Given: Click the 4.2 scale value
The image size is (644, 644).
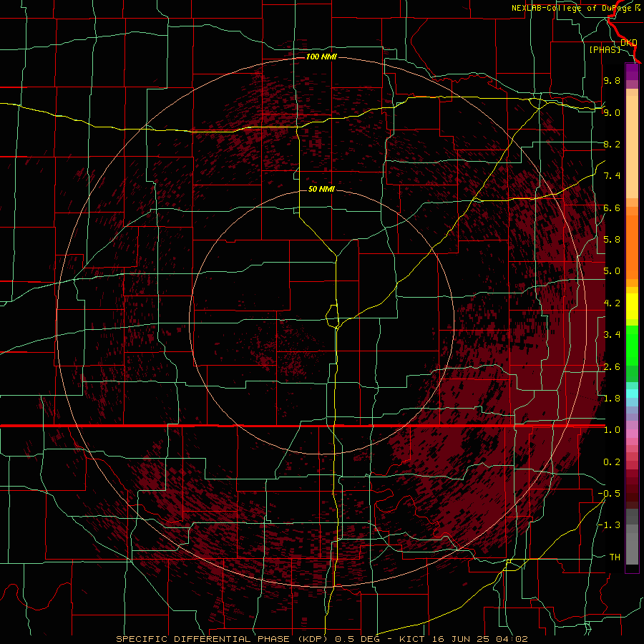Looking at the screenshot, I should coord(612,303).
